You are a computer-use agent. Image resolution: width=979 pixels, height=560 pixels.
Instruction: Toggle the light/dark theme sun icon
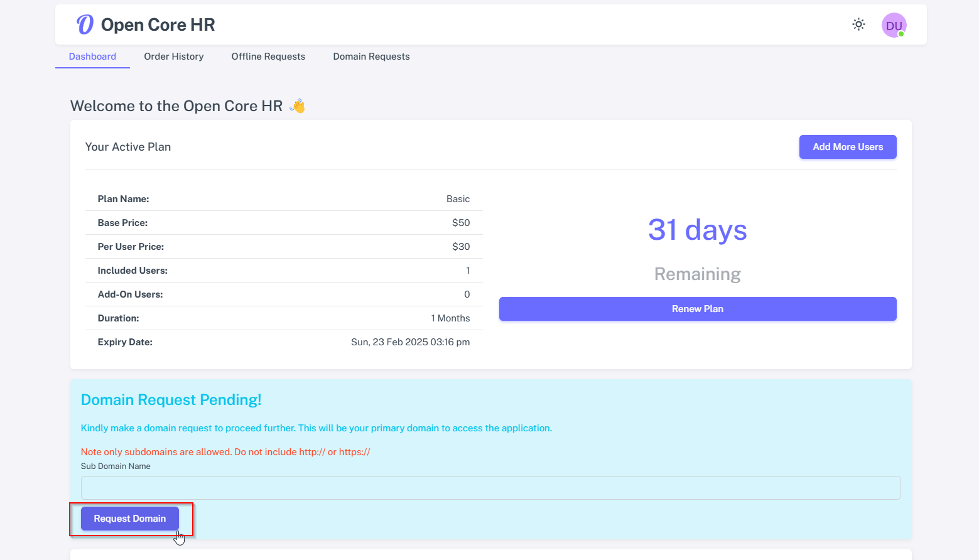pos(858,24)
